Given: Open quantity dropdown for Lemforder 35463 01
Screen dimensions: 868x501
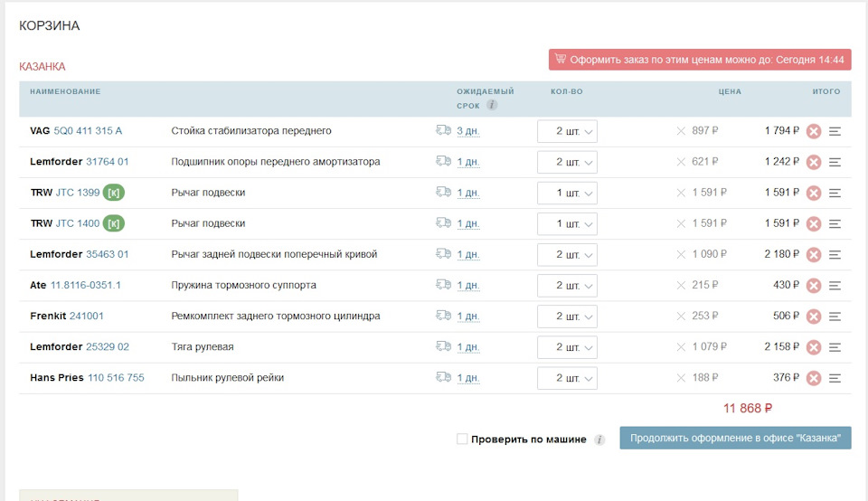Looking at the screenshot, I should [x=567, y=255].
